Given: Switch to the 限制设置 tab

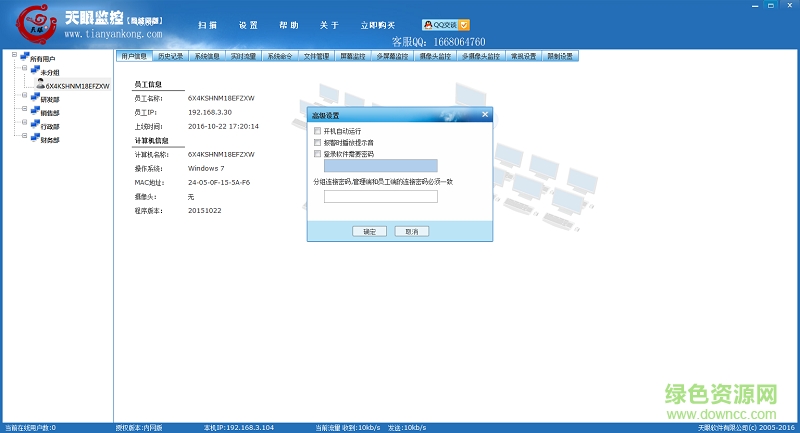Looking at the screenshot, I should point(560,56).
